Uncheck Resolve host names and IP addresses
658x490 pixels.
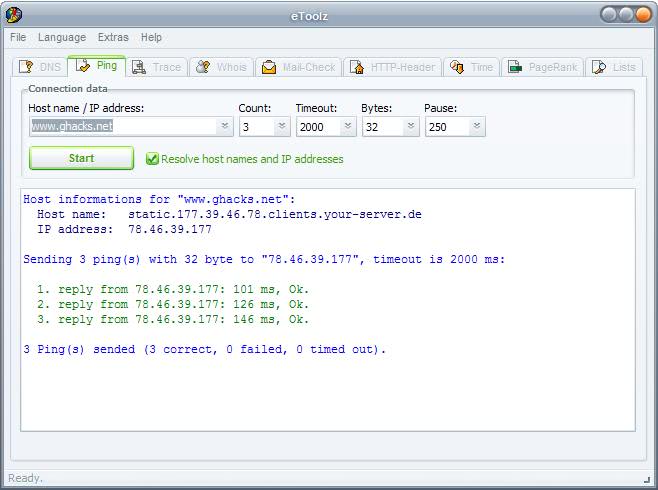(x=153, y=159)
